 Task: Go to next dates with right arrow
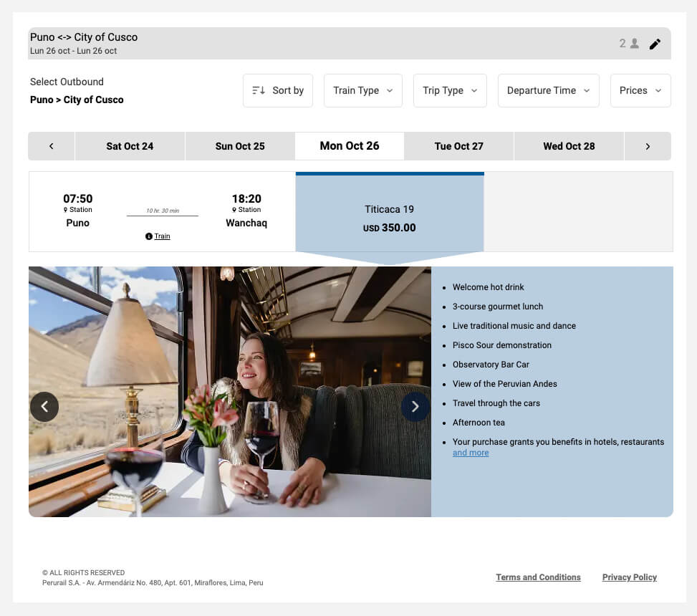(x=648, y=146)
